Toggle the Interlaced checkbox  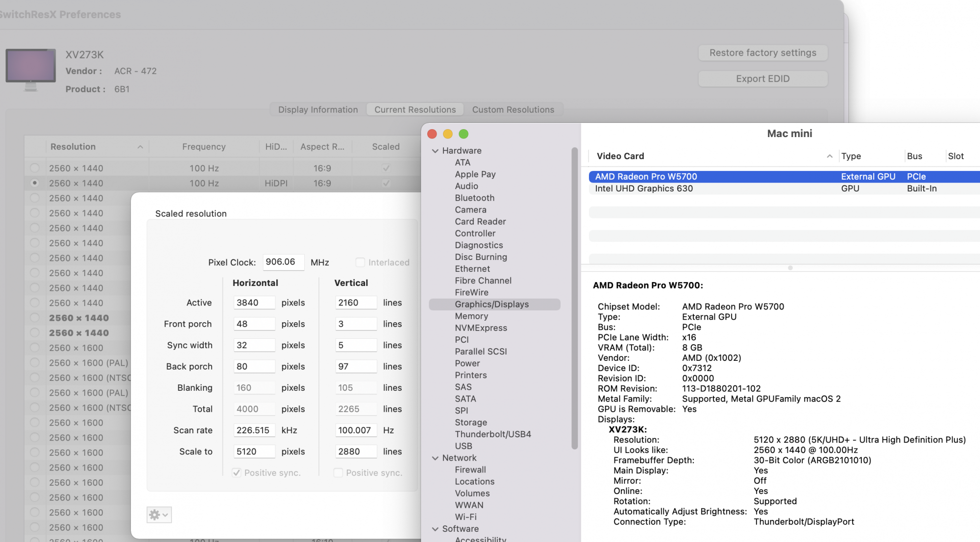360,262
